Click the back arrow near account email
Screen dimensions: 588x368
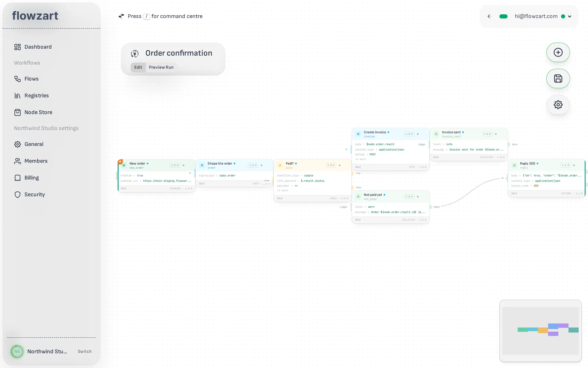click(x=489, y=16)
